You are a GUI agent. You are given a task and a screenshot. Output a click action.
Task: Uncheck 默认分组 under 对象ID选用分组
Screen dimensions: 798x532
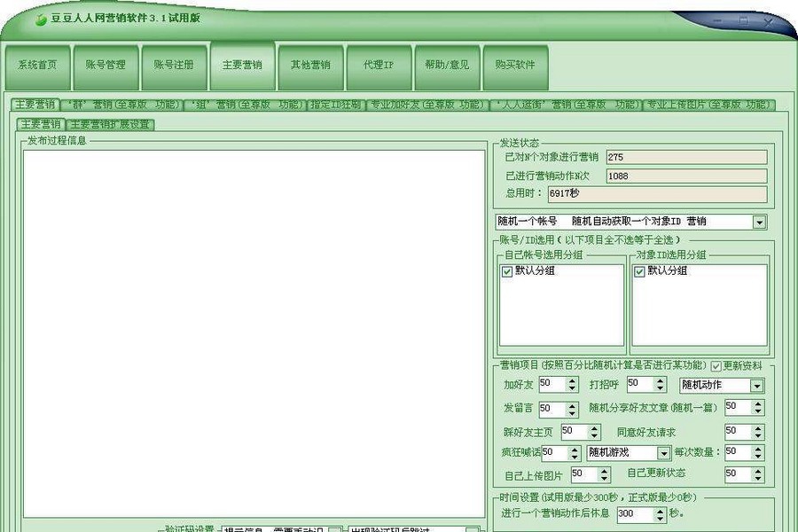(639, 271)
